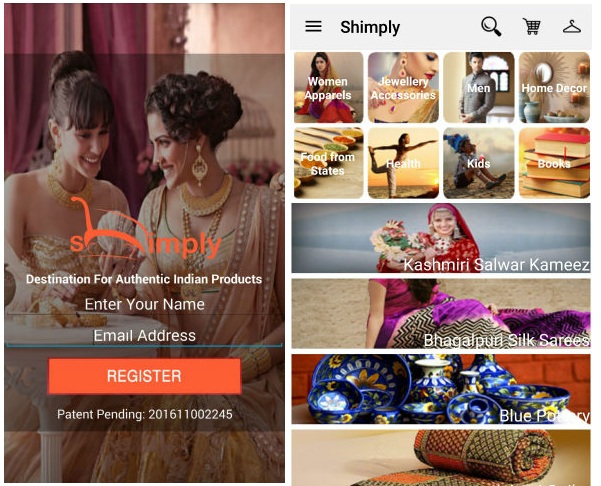Focus the Email Address field

145,335
